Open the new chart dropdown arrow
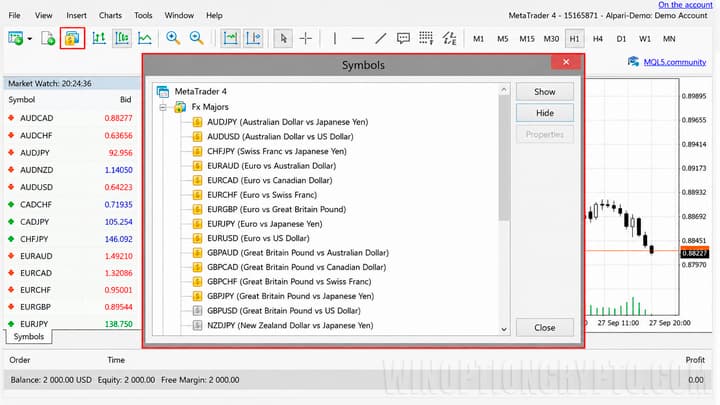Image resolution: width=720 pixels, height=405 pixels. pos(29,39)
